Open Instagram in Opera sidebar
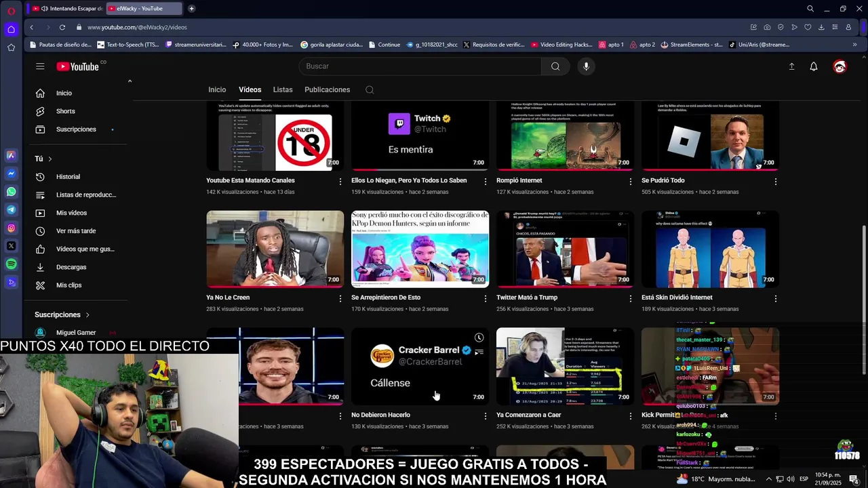Viewport: 868px width, 488px height. pos(11,228)
